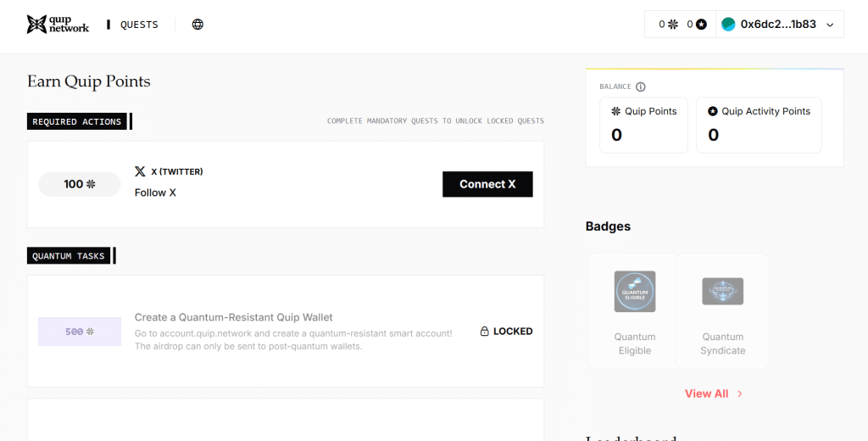Select the REQUIRED ACTIONS section label
This screenshot has height=441, width=868.
pyautogui.click(x=77, y=121)
